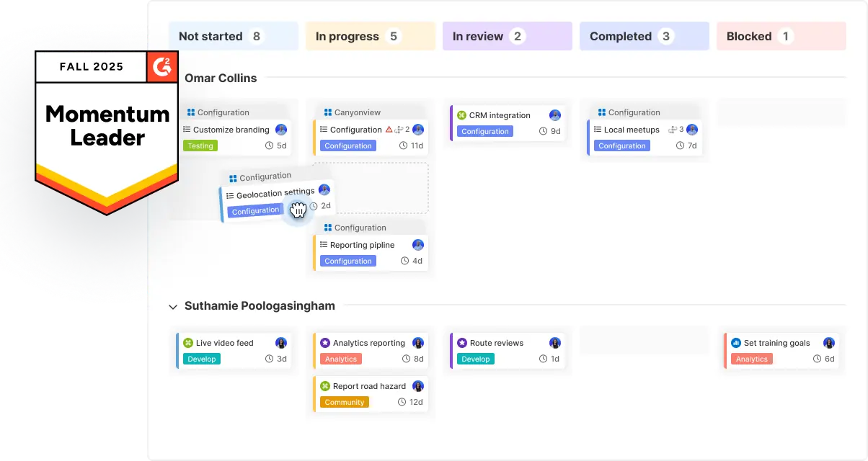Screen dimensions: 868x461
Task: Click the yellow priority bar on CRM integration card
Action: (x=451, y=122)
